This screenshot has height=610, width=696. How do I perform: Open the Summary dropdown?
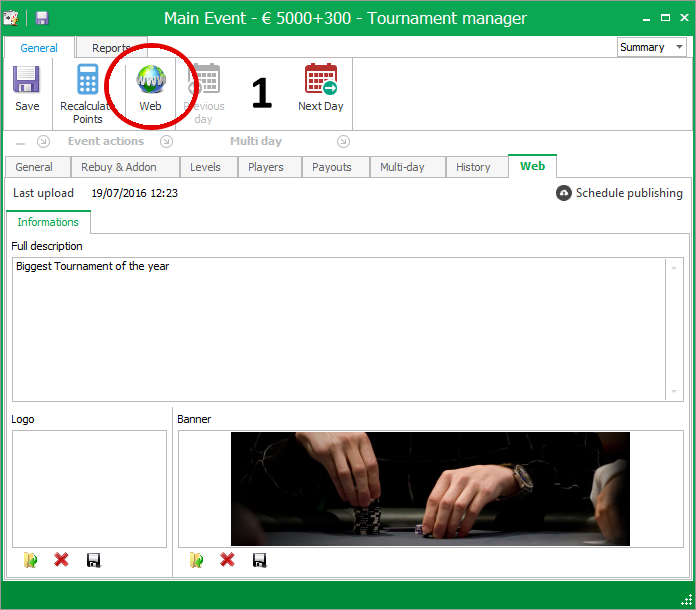651,47
